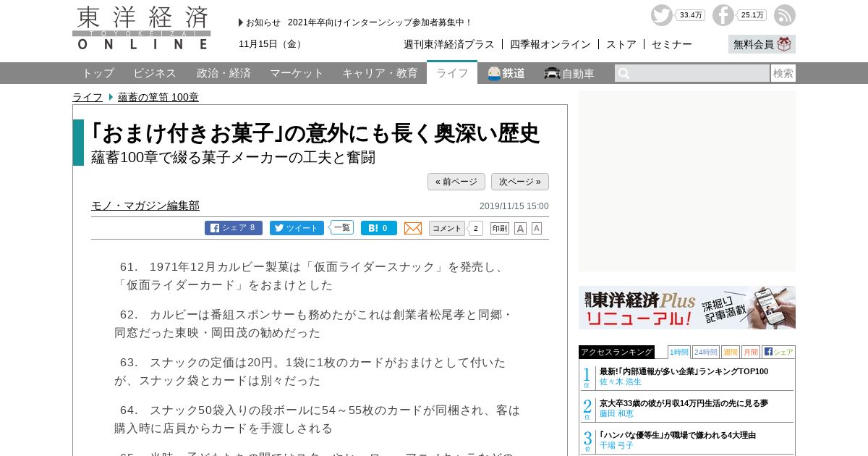Open the Twitter icon in header
Viewport: 868px width, 456px height.
pyautogui.click(x=661, y=15)
